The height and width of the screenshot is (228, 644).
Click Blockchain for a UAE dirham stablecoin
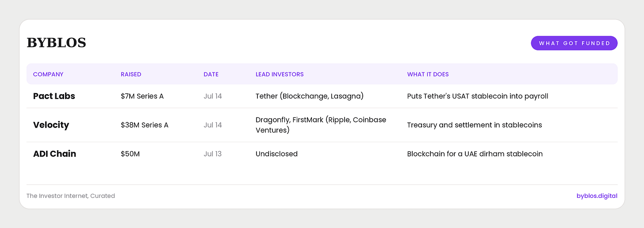coord(475,154)
